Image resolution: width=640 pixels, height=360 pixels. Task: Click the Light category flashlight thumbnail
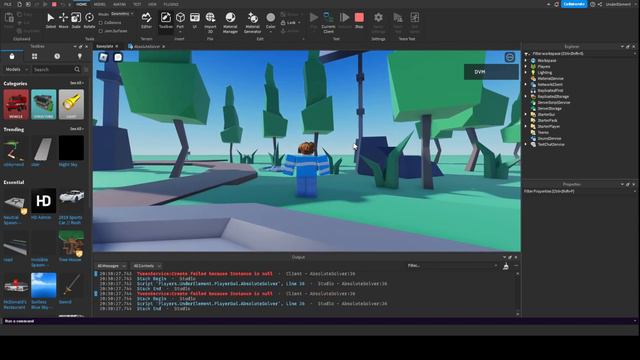pyautogui.click(x=71, y=104)
